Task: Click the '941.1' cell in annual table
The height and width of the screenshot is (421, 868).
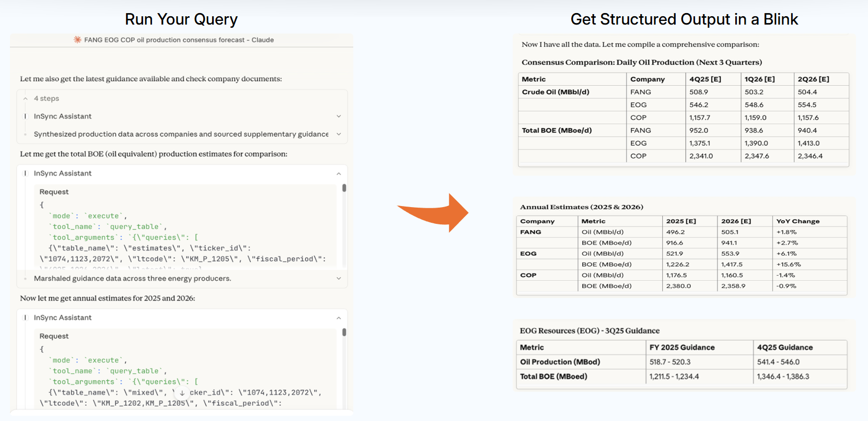Action: point(729,243)
